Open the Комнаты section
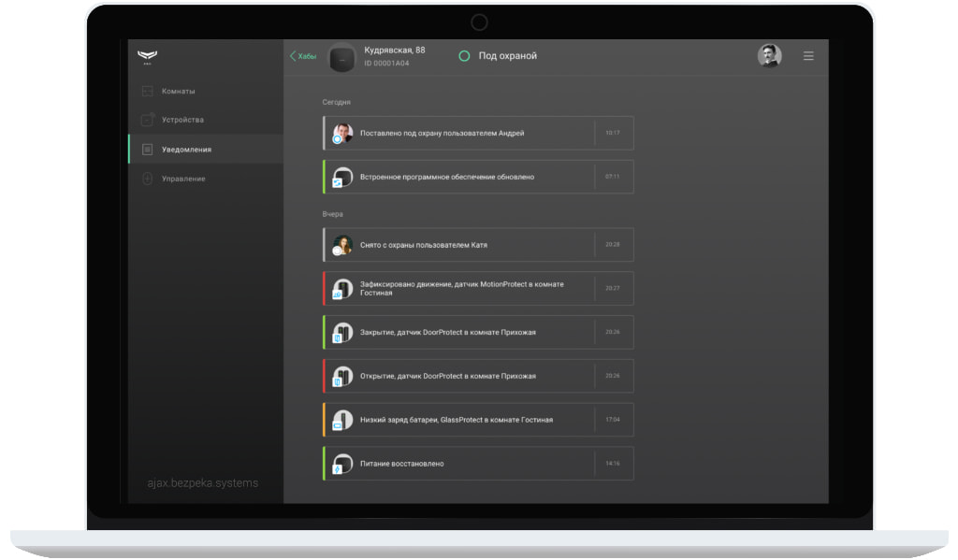Screen dimensions: 958x560 [206, 91]
